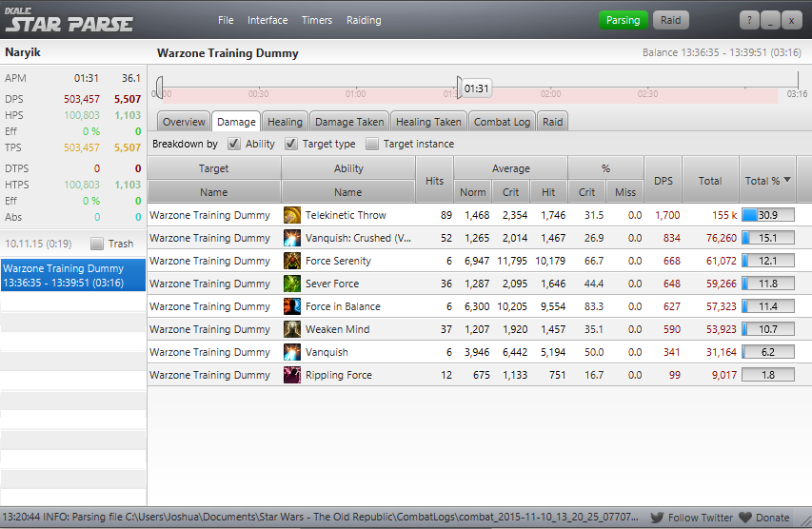Switch to the Healing tab

[x=285, y=122]
